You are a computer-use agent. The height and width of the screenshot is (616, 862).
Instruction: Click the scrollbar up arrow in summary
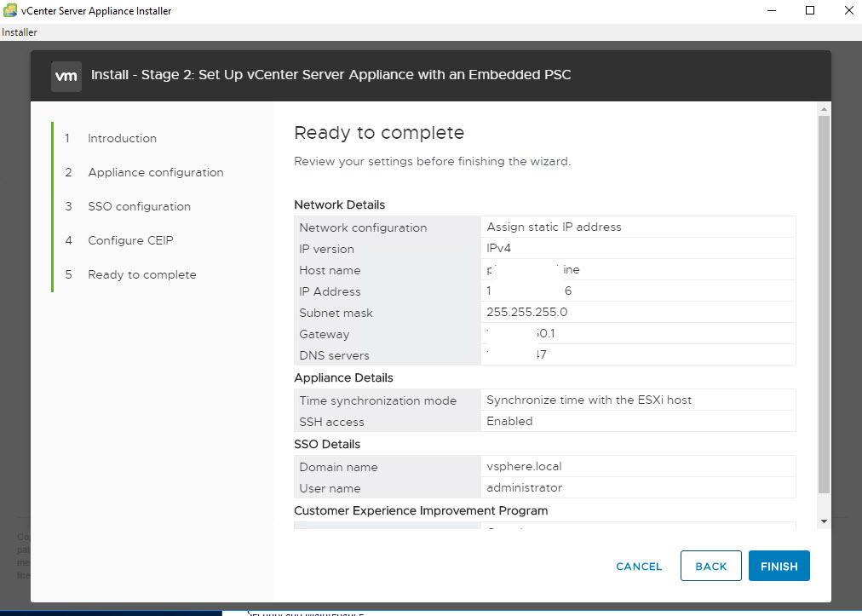[824, 109]
